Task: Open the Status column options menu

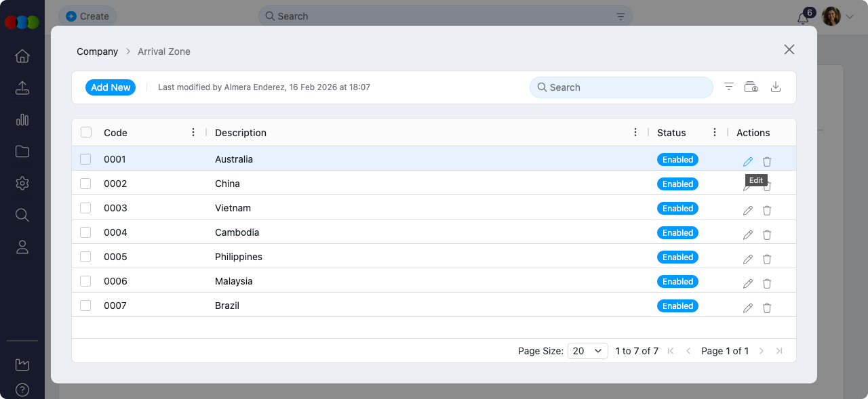Action: click(x=715, y=132)
